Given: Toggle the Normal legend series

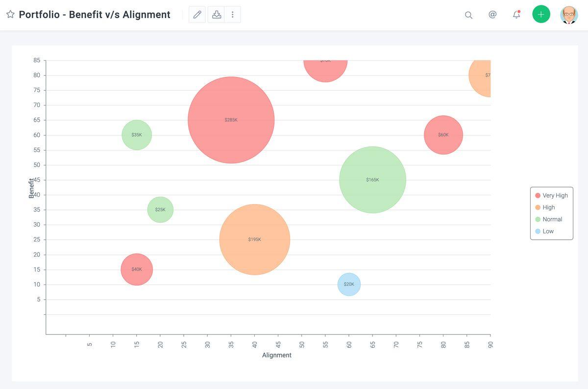Looking at the screenshot, I should tap(548, 219).
